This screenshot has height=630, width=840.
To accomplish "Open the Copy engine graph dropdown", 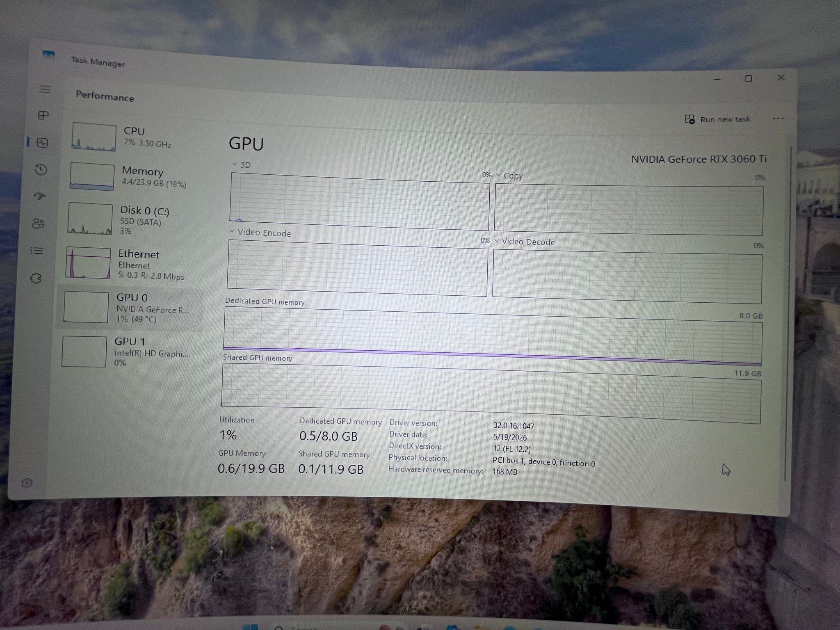I will point(509,176).
